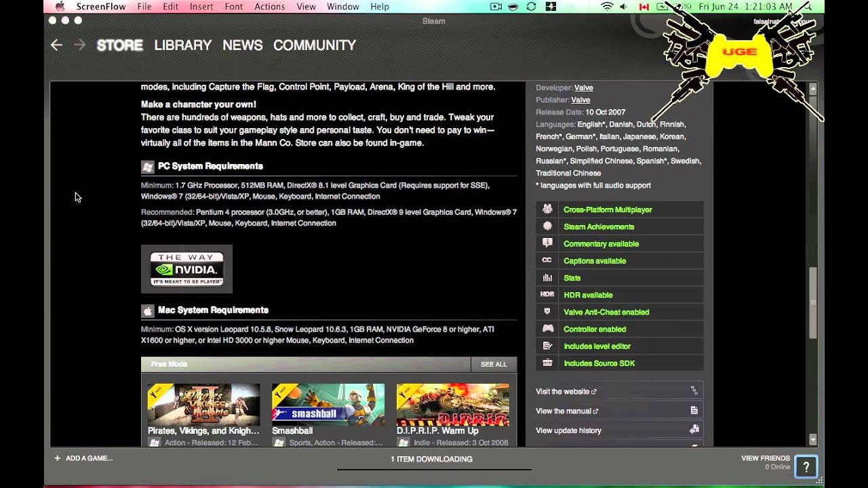Open the COMMUNITY tab
The width and height of the screenshot is (868, 488).
(315, 45)
